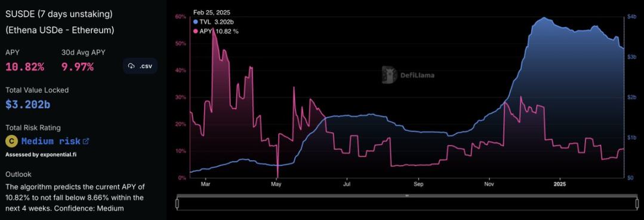Select the blue TVL legend dot
This screenshot has width=644, height=220.
point(195,22)
